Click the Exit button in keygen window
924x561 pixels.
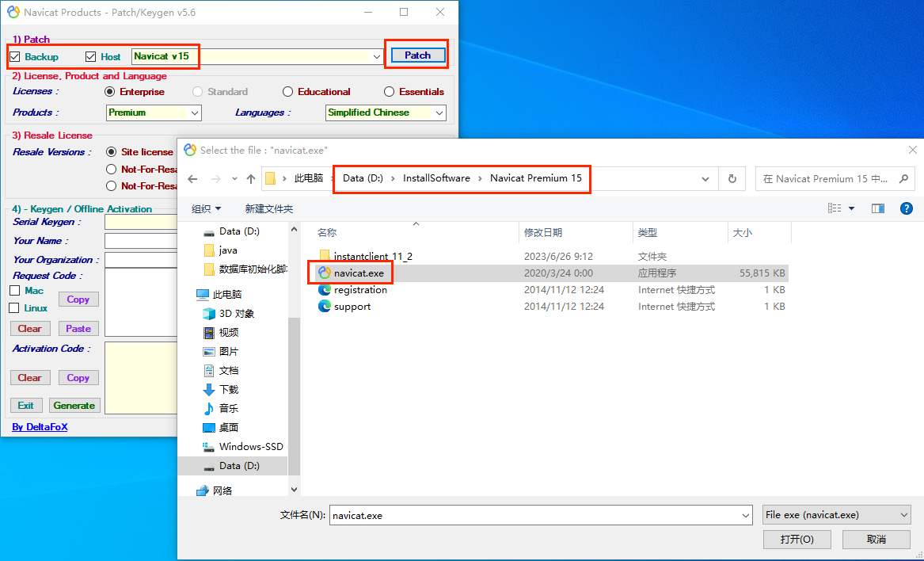26,405
